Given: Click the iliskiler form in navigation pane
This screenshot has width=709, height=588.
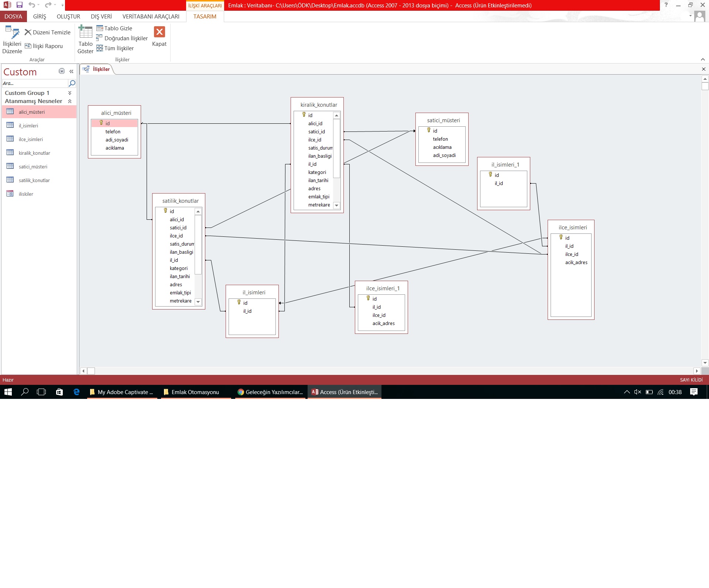Looking at the screenshot, I should pos(26,194).
